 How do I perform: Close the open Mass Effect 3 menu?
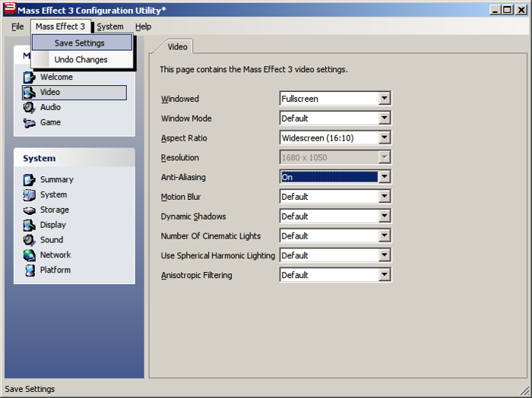tap(60, 27)
